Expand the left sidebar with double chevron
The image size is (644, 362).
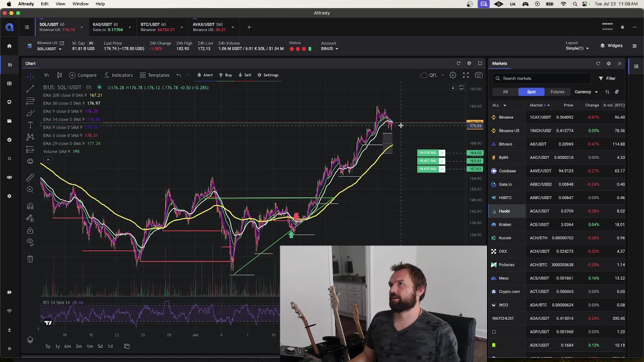(9, 348)
